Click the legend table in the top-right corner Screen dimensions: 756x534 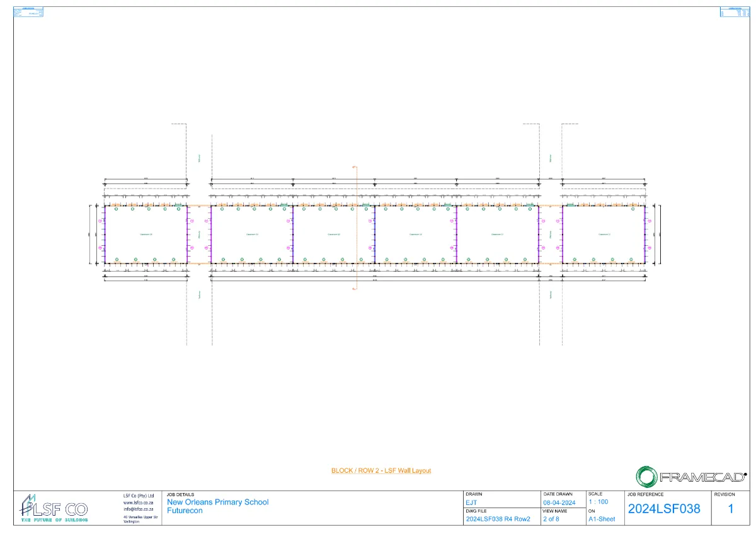[733, 11]
